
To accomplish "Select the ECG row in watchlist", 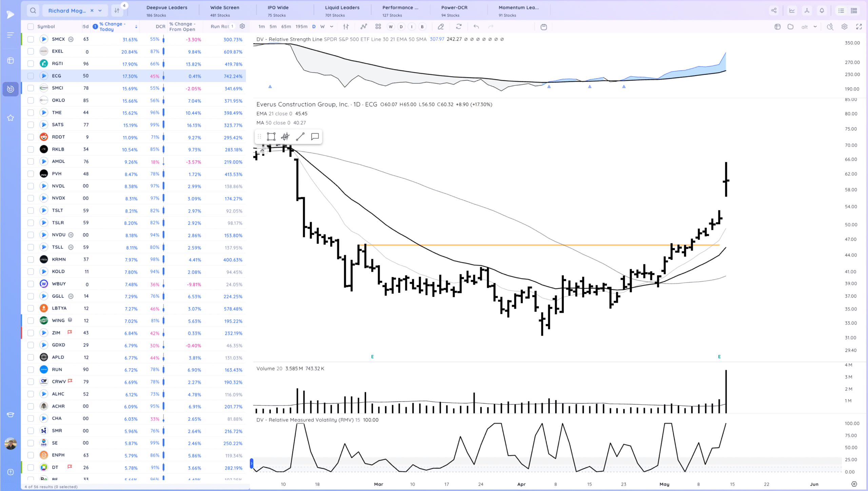I will pos(57,76).
